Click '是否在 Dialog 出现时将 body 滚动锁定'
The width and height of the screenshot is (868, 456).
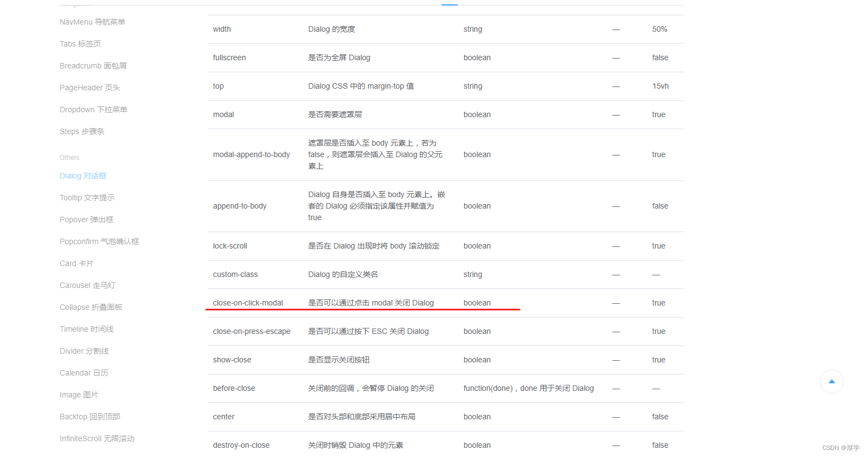pyautogui.click(x=374, y=246)
